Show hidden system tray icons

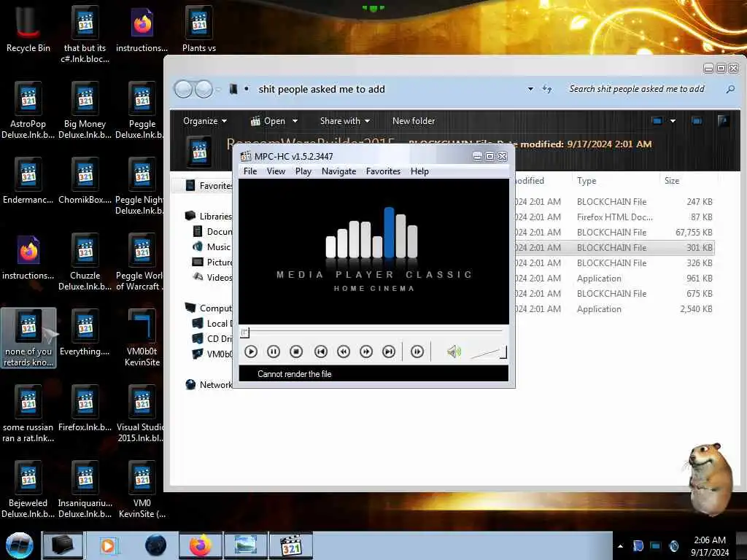point(620,546)
